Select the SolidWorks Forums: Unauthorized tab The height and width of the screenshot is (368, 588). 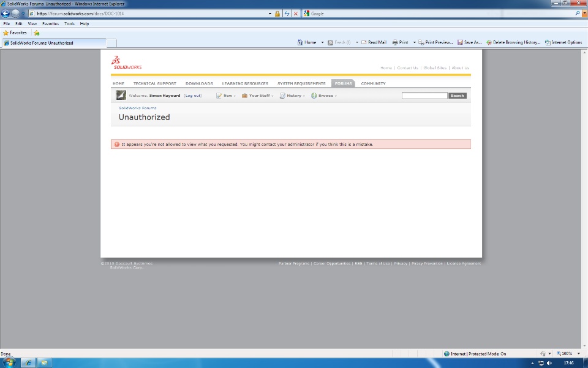click(54, 43)
